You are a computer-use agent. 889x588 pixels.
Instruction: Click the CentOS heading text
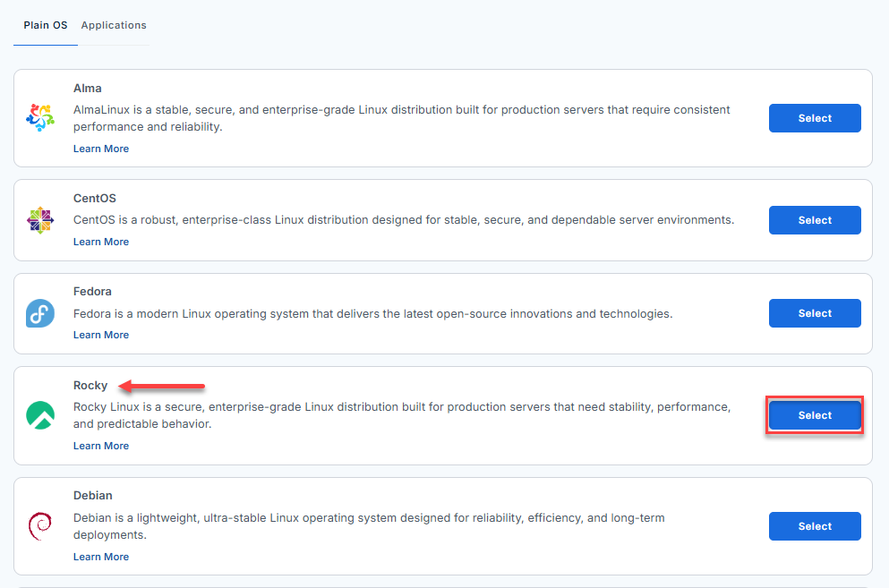point(95,199)
